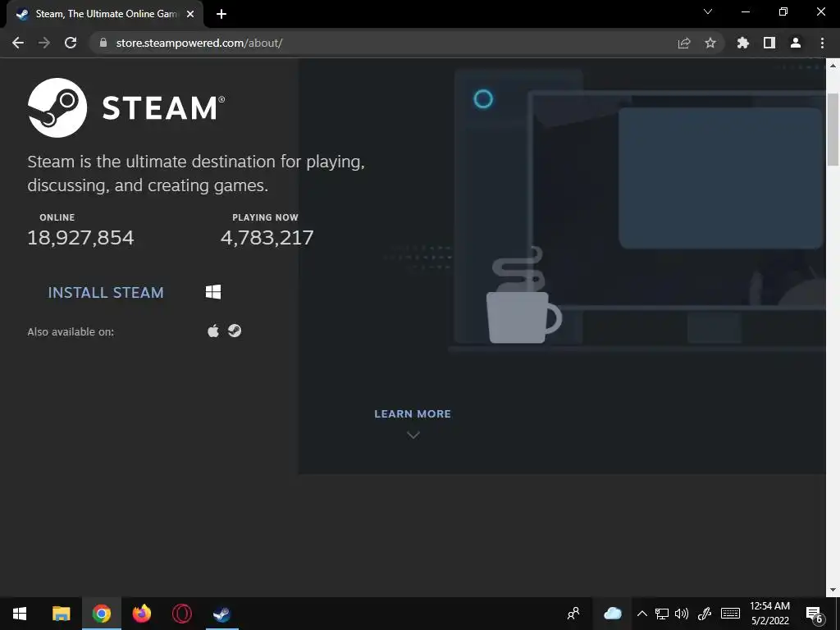Screen dimensions: 840x630
Task: Open the pen workspace tray icon
Action: pyautogui.click(x=704, y=614)
